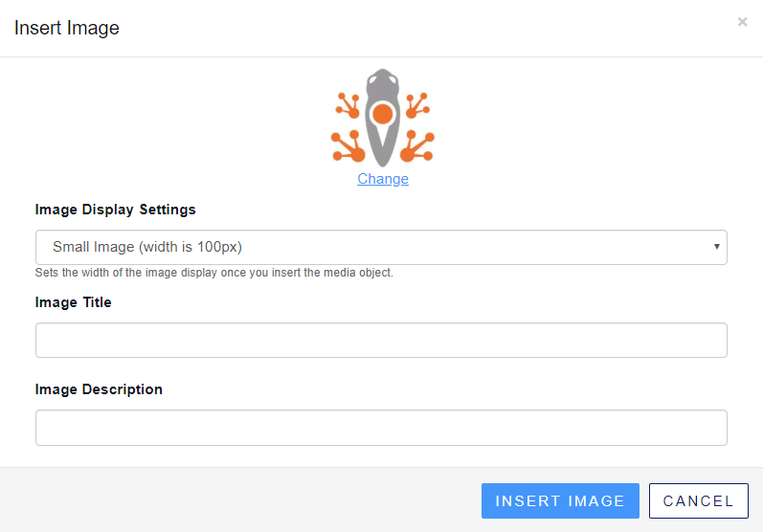The width and height of the screenshot is (763, 532).
Task: Click the frog's lower-right orange foot
Action: point(416,146)
